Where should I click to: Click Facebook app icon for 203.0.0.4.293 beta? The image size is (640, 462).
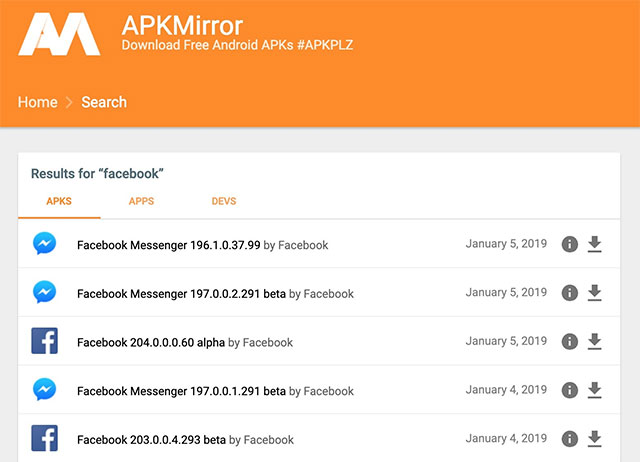(x=44, y=438)
